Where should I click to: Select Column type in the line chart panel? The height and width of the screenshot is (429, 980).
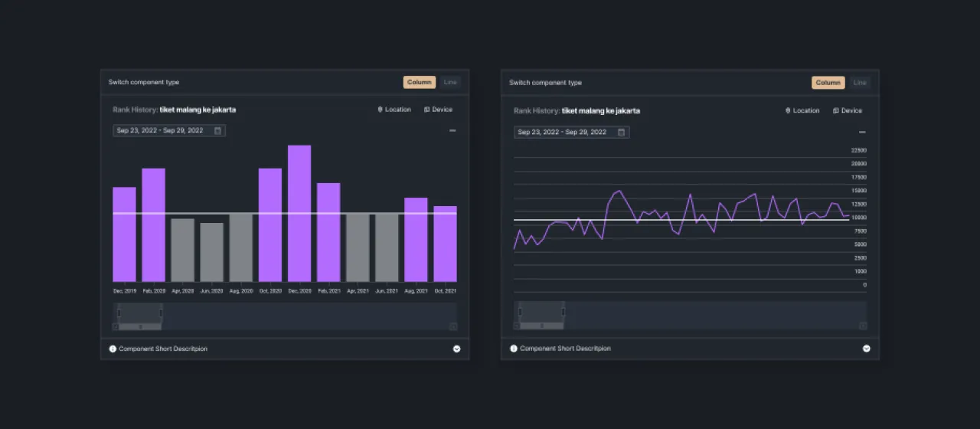828,83
